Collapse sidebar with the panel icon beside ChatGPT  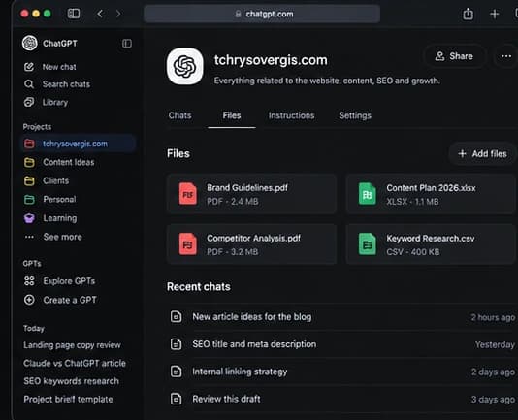(127, 44)
